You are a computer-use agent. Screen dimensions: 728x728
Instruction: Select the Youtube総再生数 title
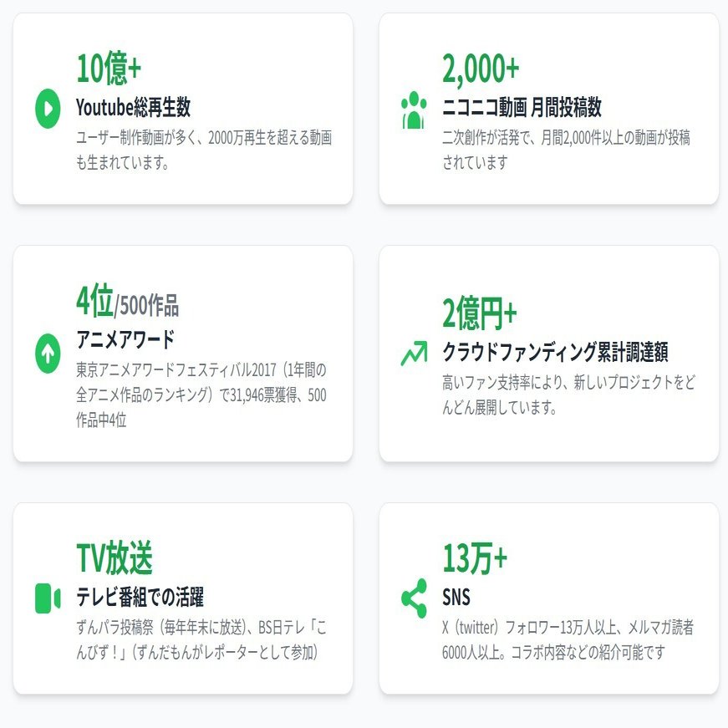(133, 107)
